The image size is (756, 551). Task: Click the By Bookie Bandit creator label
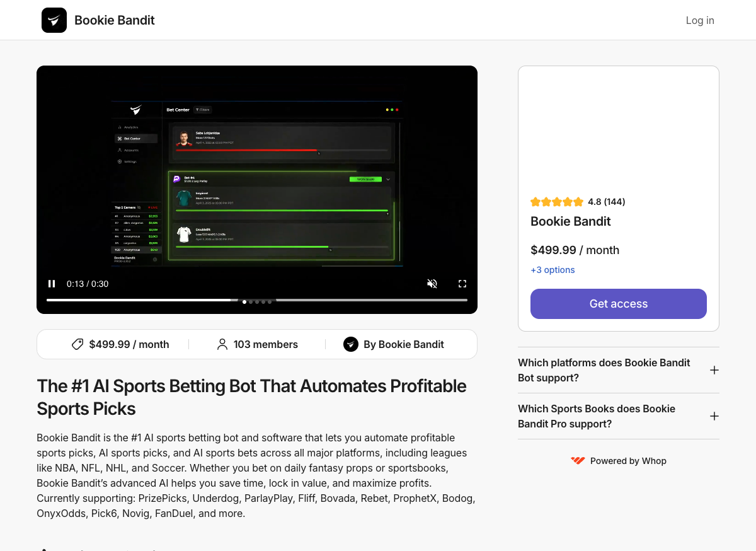coord(403,344)
